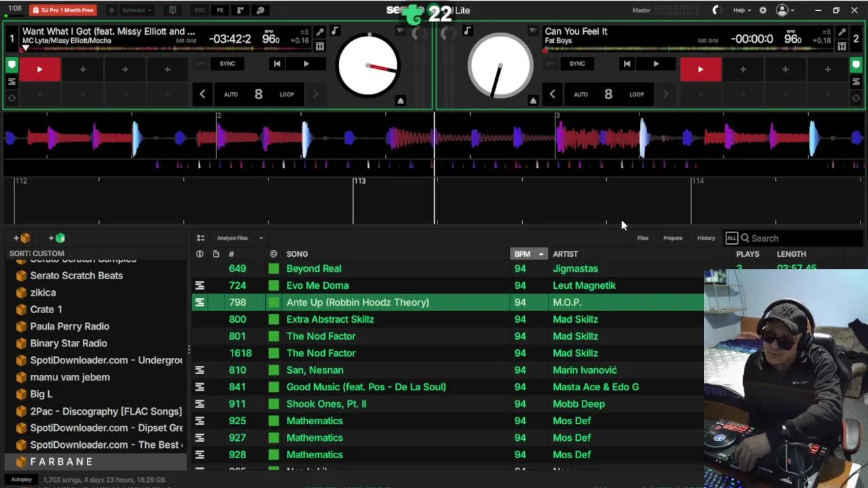Open deck 2 dropdown arrow near platter
Screen dimensions: 868x488
click(x=533, y=31)
